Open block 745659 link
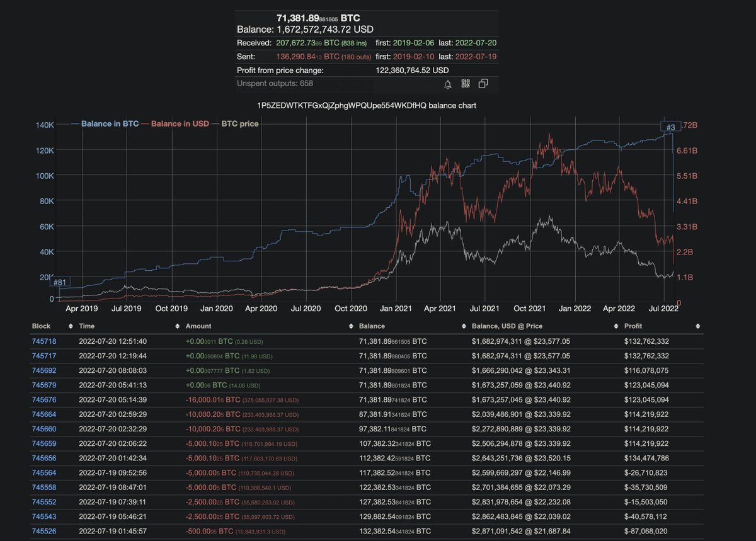 (x=44, y=443)
